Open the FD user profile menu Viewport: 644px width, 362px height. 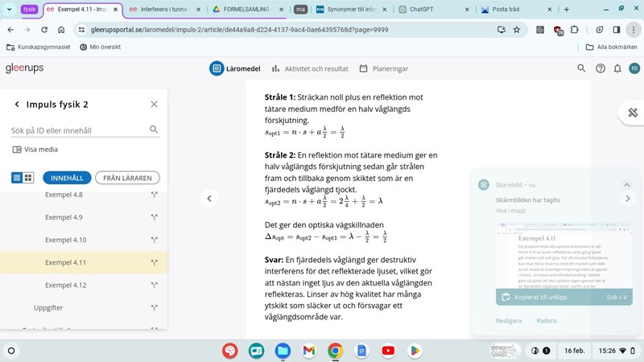[634, 68]
